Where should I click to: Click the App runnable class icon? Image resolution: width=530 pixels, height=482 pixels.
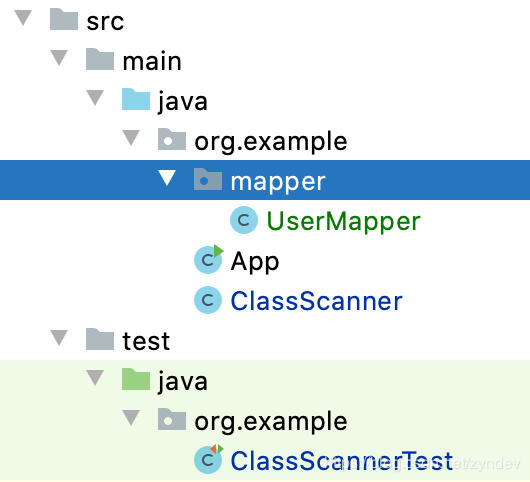(x=209, y=259)
